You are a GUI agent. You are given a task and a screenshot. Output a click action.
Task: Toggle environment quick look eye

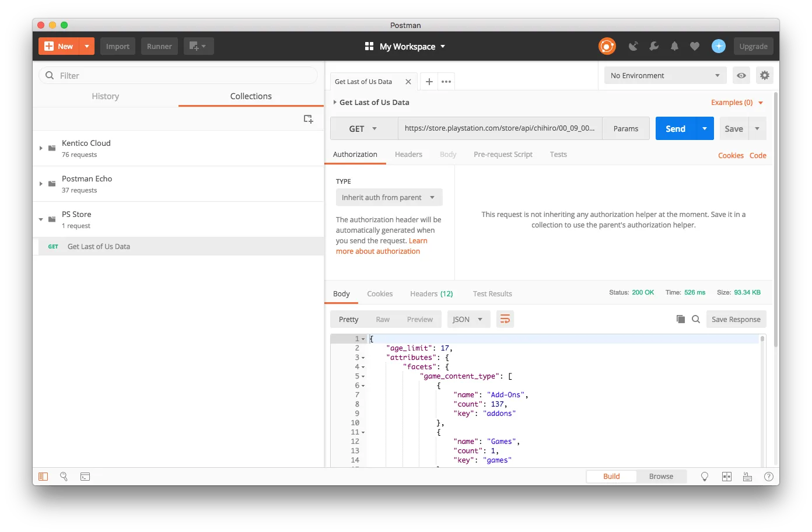741,75
